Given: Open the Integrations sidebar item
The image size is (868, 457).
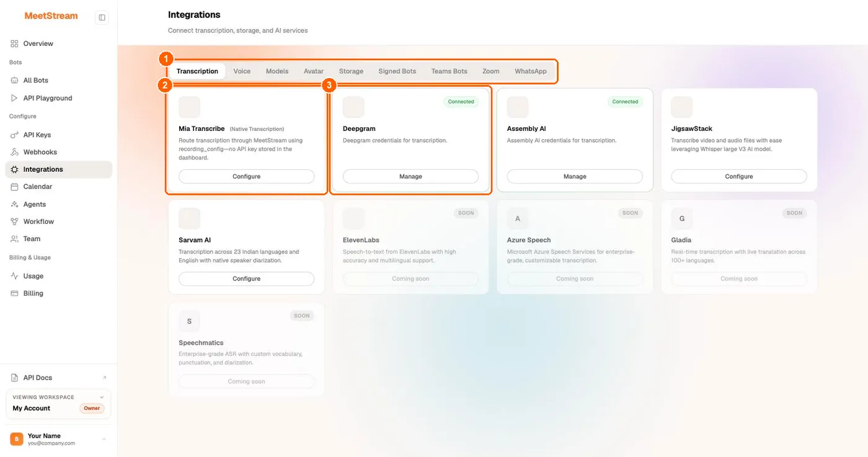Looking at the screenshot, I should pos(58,169).
